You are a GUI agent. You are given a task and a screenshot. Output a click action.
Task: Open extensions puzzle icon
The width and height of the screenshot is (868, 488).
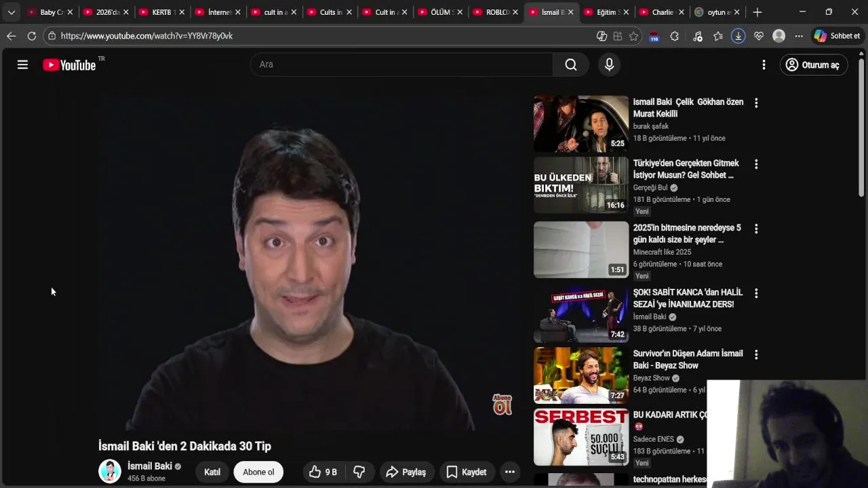pos(674,36)
